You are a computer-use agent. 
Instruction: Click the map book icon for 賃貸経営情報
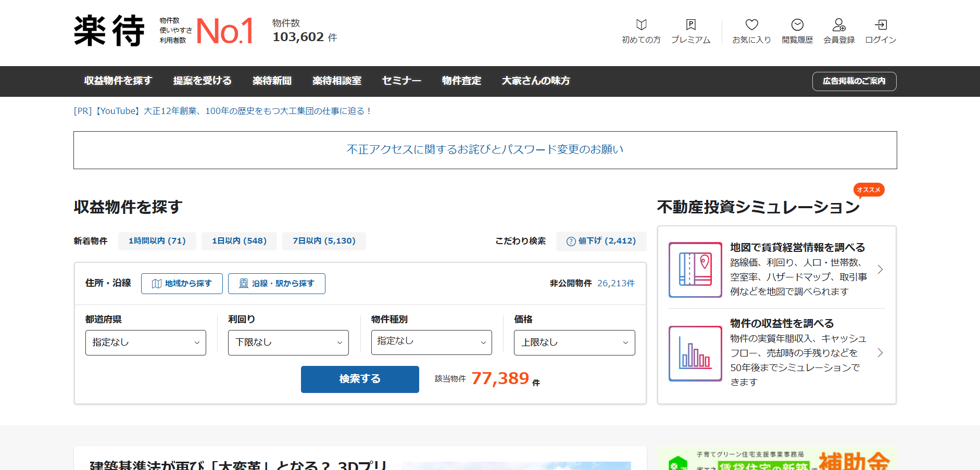click(695, 270)
